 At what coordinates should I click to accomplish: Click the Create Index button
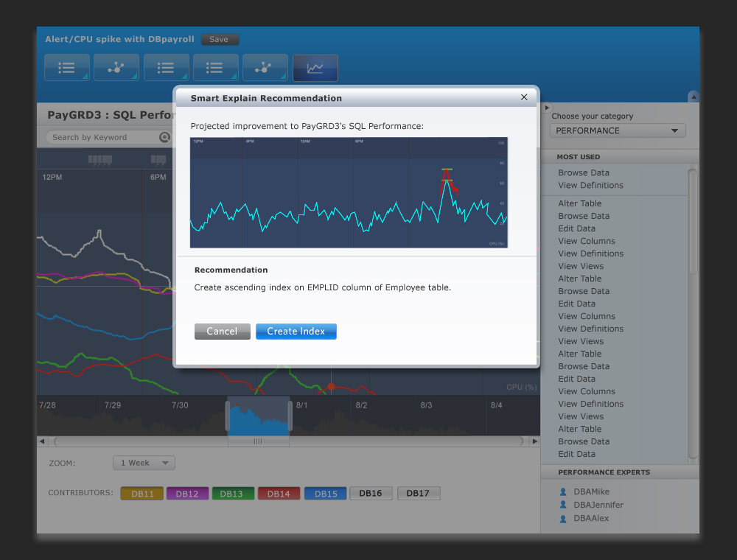click(296, 331)
